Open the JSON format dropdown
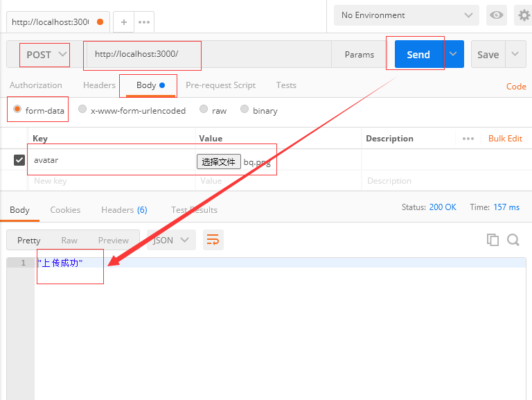This screenshot has height=400, width=532. click(171, 240)
